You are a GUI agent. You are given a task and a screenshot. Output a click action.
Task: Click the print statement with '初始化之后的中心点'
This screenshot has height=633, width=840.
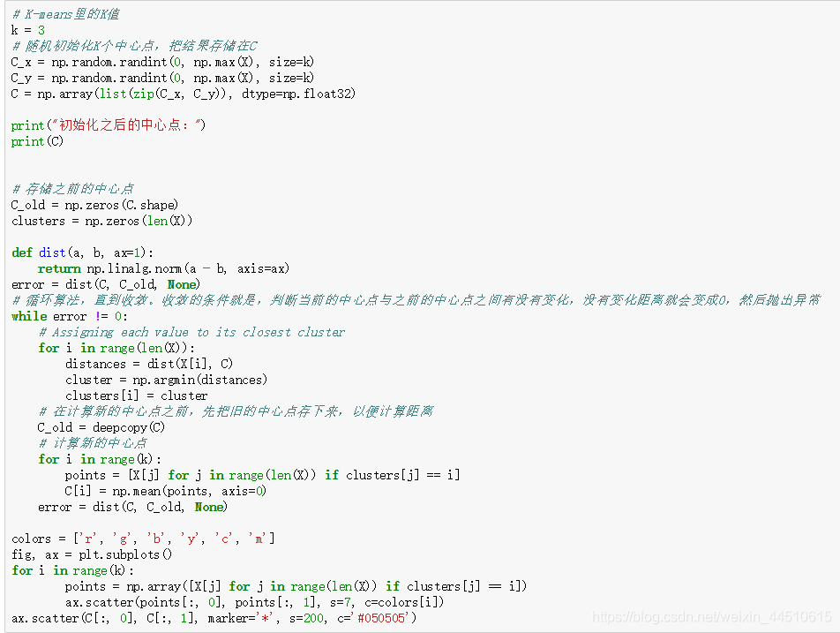[109, 125]
